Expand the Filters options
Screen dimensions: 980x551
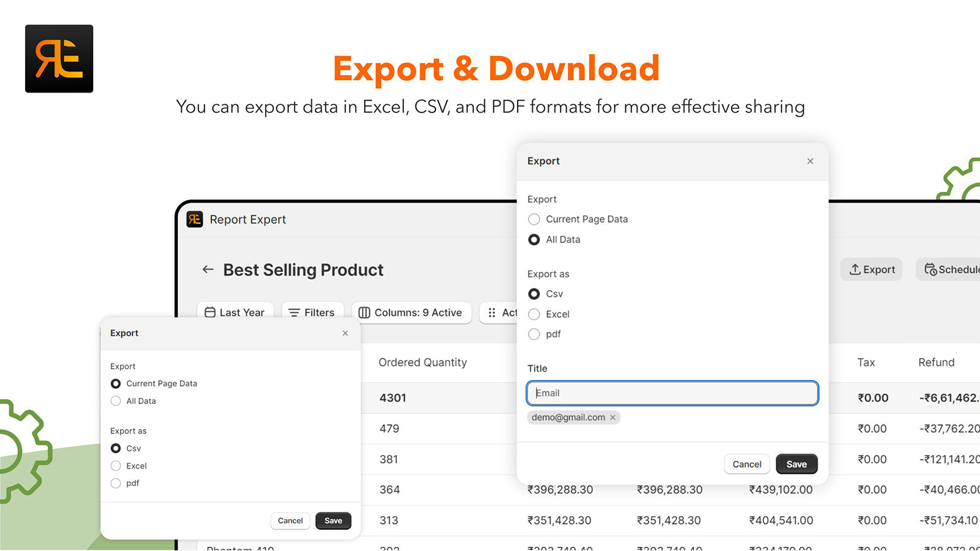[312, 312]
